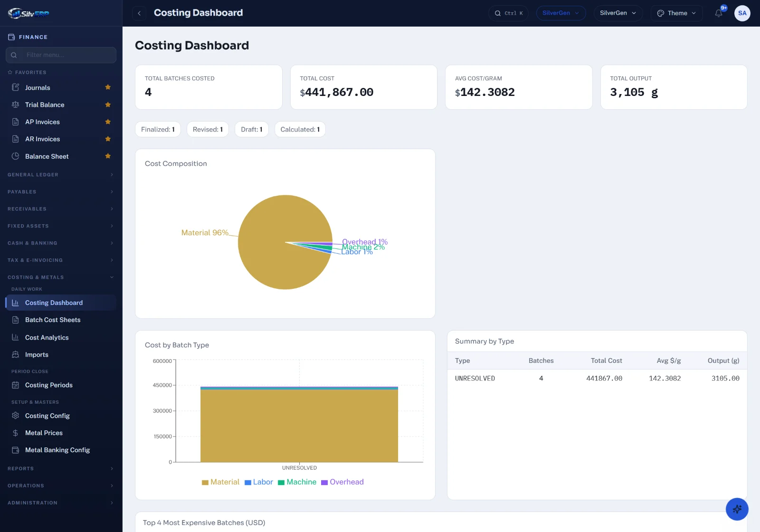Click the Journals notebook icon
Screen dimensions: 760x532
(15, 87)
